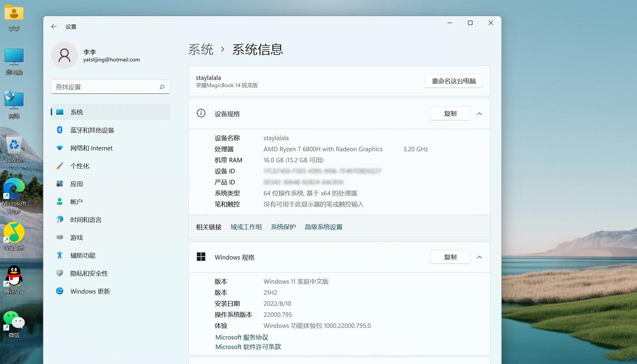The image size is (637, 364).
Task: Click the back arrow in Settings
Action: 54,26
